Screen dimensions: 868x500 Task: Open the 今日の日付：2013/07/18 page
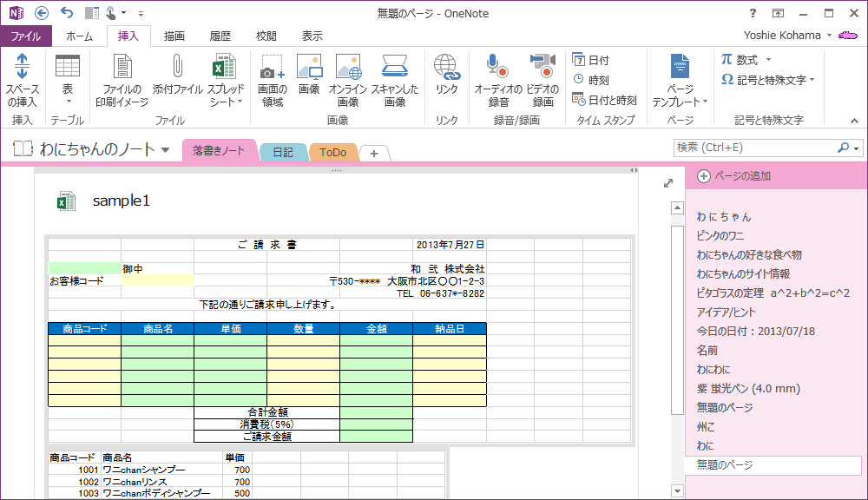point(756,331)
